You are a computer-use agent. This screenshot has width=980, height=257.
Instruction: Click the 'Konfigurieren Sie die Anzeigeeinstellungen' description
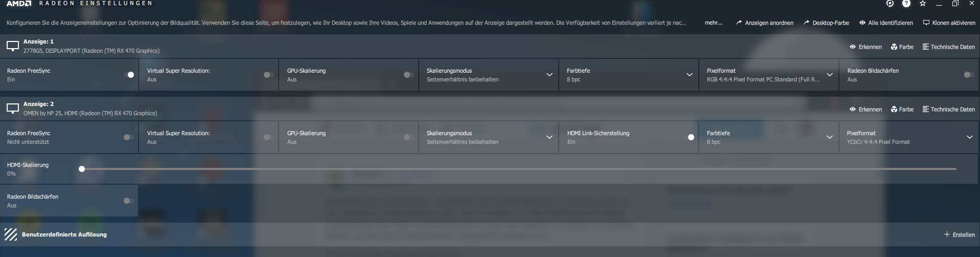346,23
